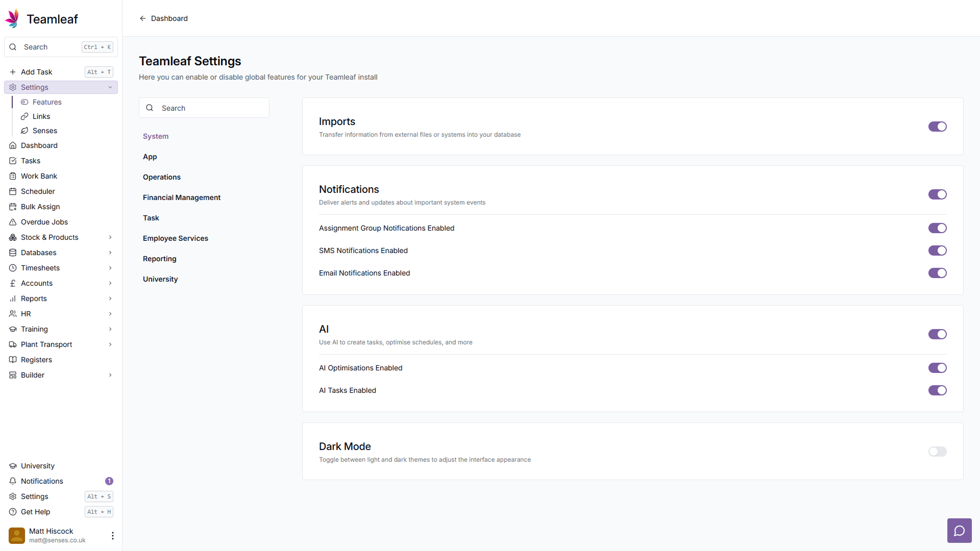Click the Work Bank clipboard icon
Image resolution: width=980 pixels, height=551 pixels.
click(x=13, y=176)
